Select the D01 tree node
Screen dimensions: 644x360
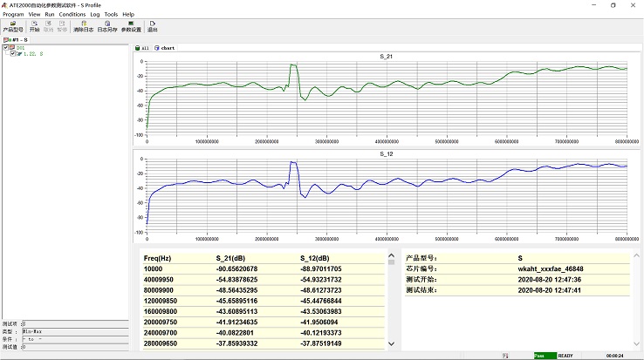coord(20,48)
